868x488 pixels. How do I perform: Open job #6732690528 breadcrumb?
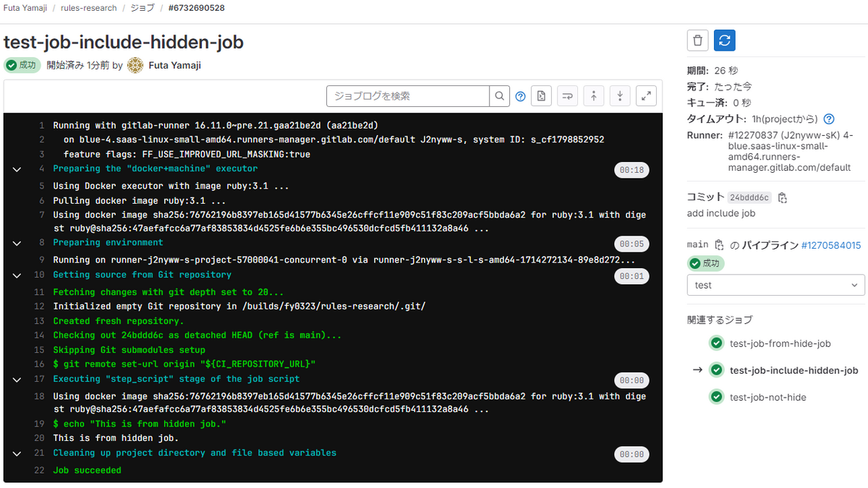click(196, 8)
